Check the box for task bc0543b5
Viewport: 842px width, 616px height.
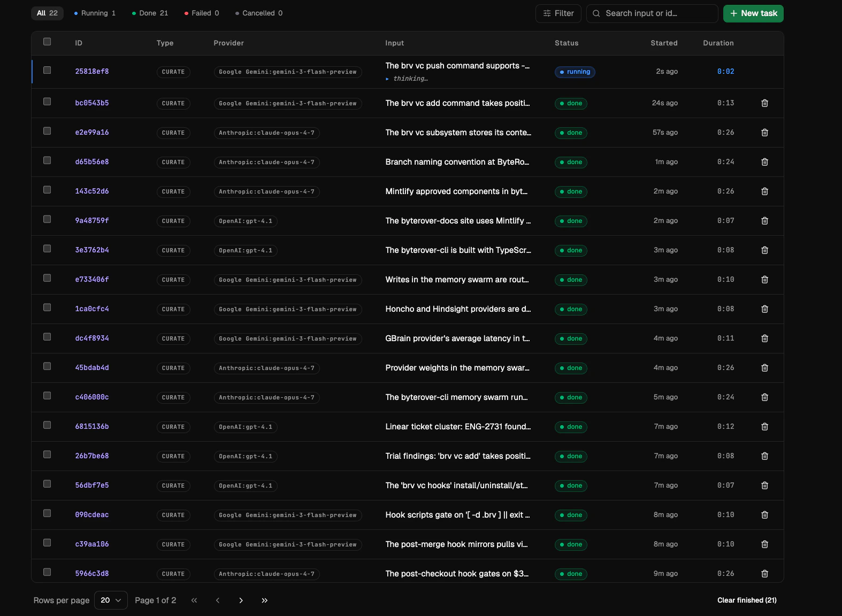pyautogui.click(x=47, y=102)
